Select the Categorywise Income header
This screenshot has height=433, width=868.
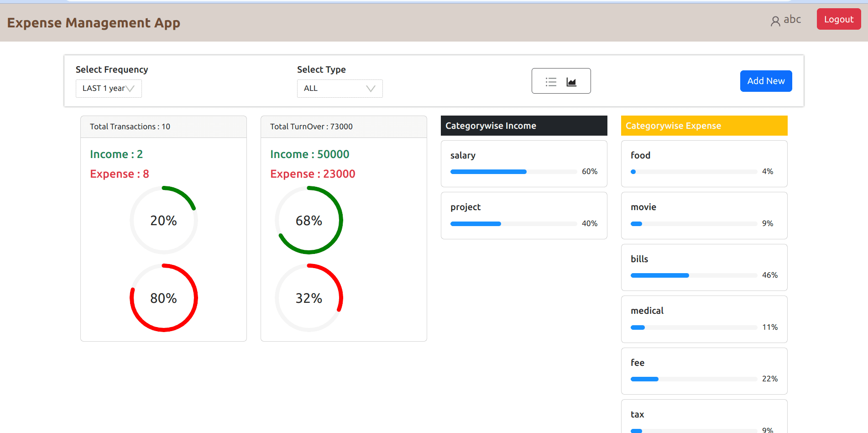pyautogui.click(x=524, y=126)
